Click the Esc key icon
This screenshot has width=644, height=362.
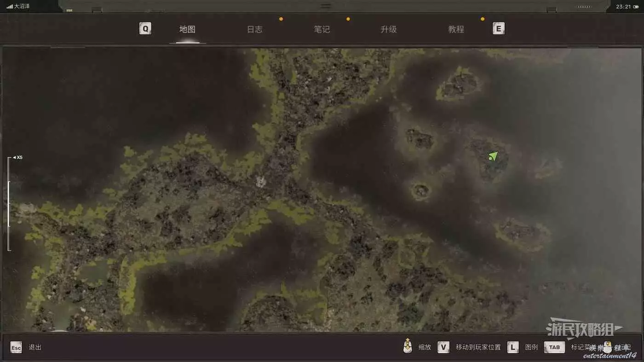[16, 347]
